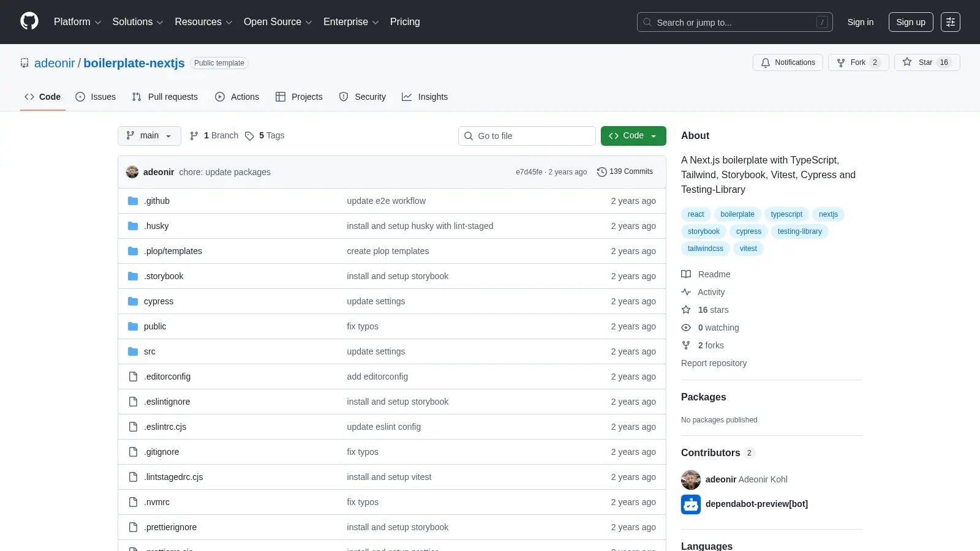The image size is (980, 551).
Task: Click the bell icon in Notifications
Action: click(766, 62)
